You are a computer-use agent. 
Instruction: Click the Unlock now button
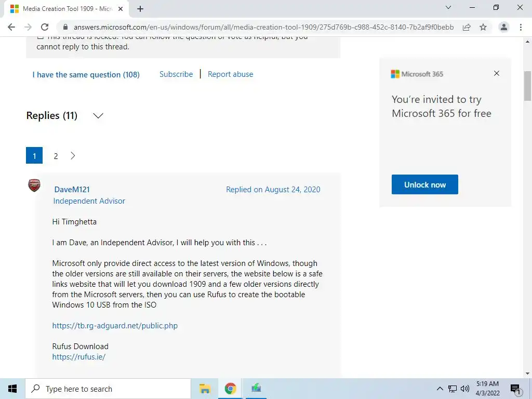pos(425,184)
